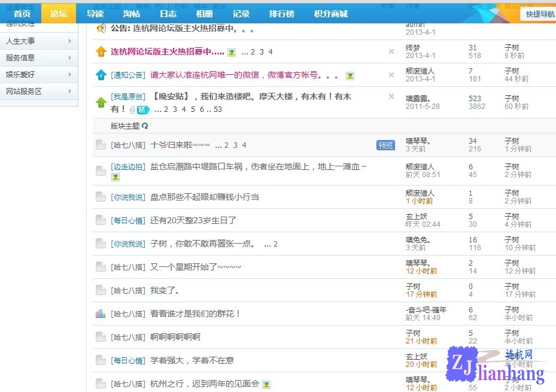Click the 精 digest badge on 晚安贴 thread
556x392 pixels.
[x=143, y=110]
